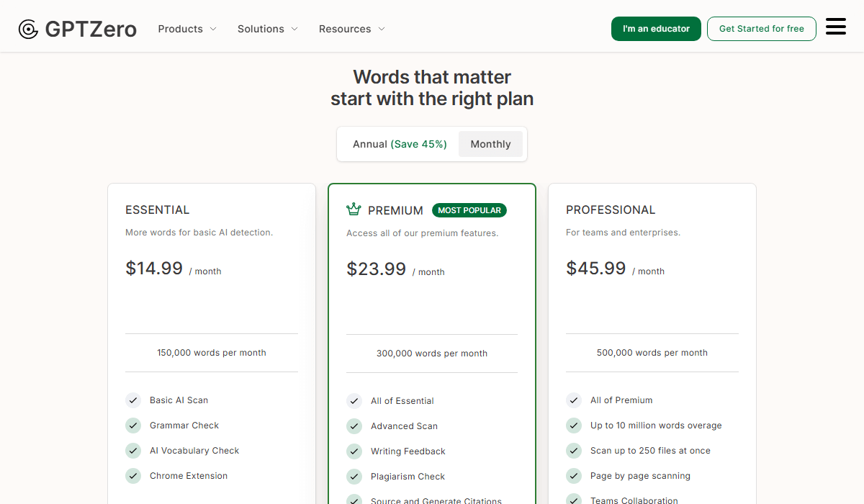Select Monthly billing option
Viewport: 864px width, 504px height.
coord(490,144)
